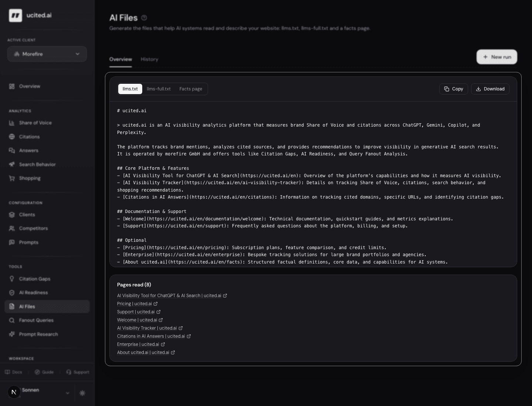Select the Facts page tab
This screenshot has height=406, width=532.
[191, 89]
